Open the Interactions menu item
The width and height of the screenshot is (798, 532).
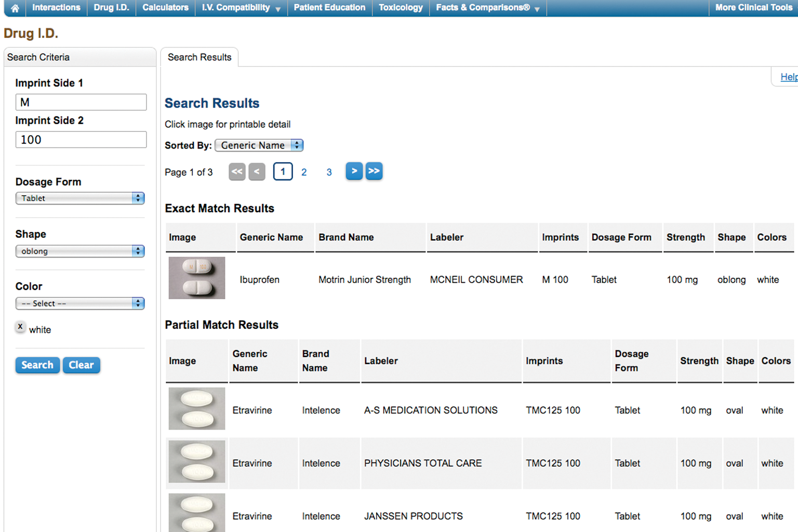56,8
